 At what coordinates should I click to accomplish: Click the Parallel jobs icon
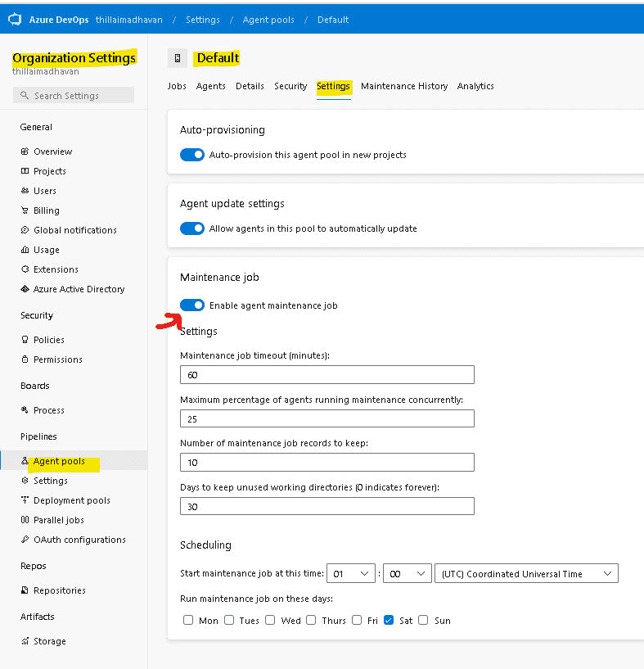(25, 520)
